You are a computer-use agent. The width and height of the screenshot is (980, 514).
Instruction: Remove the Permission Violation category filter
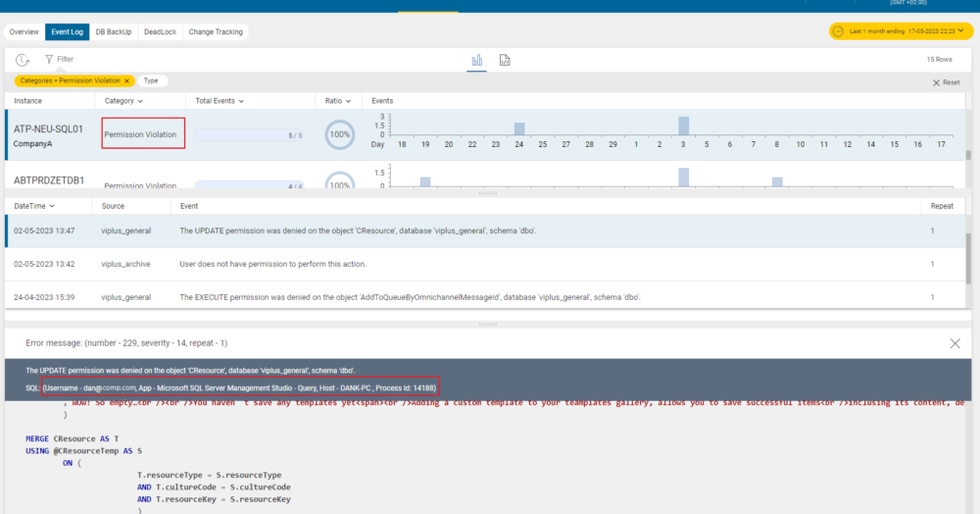click(126, 80)
